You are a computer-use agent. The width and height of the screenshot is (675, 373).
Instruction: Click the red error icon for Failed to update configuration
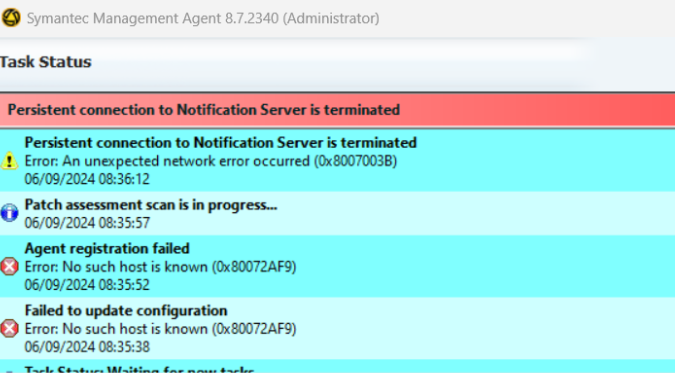click(9, 329)
